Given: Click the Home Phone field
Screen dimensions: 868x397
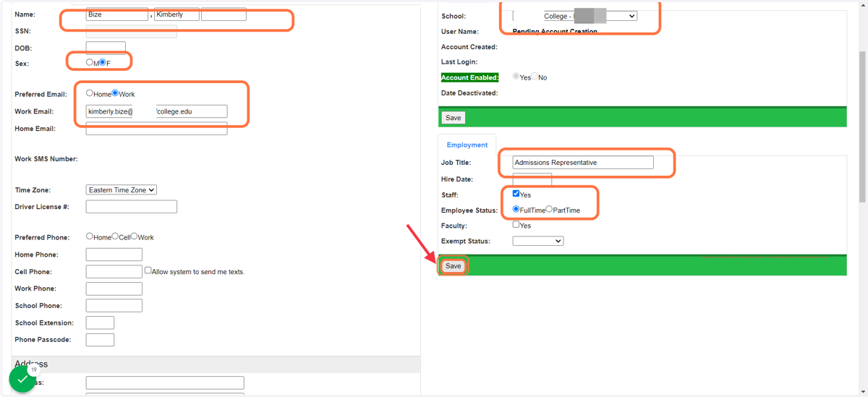Looking at the screenshot, I should click(x=114, y=255).
